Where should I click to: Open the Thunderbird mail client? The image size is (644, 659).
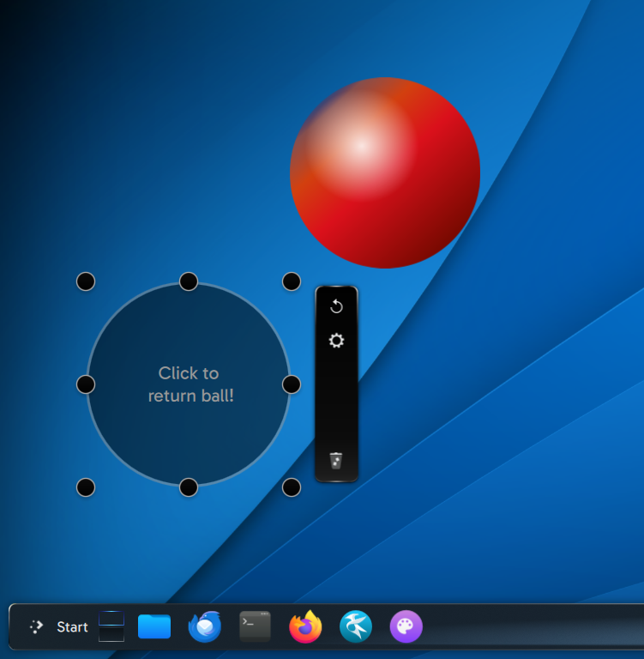coord(205,627)
